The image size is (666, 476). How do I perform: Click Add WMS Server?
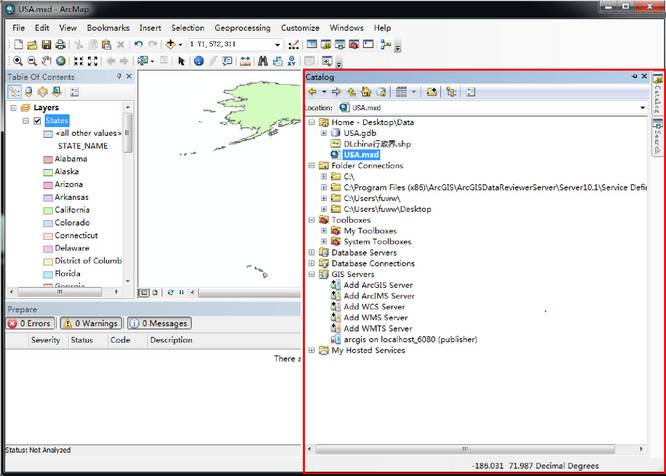(x=375, y=318)
